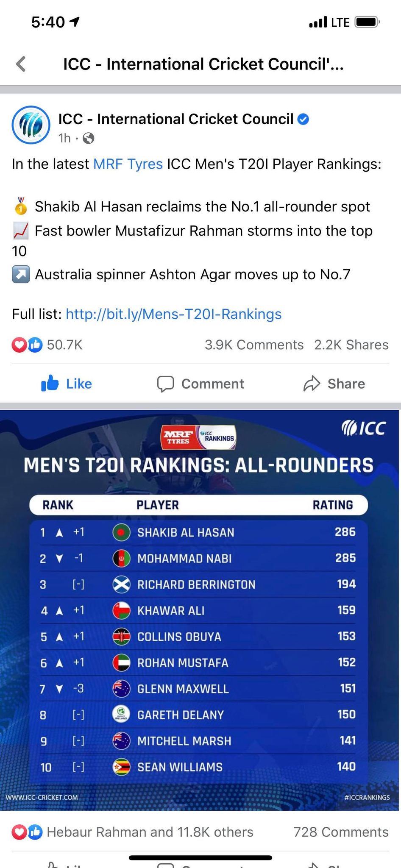Open the MRF Tyres page link
Viewport: 401px width, 868px height.
[x=128, y=164]
